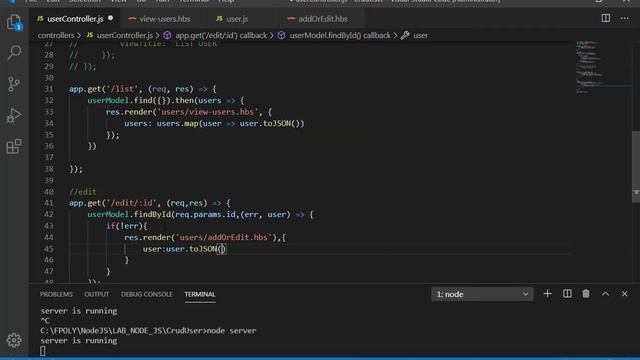Click 'users/view-users.hbs' string on line 33
The width and height of the screenshot is (640, 360).
[208, 112]
